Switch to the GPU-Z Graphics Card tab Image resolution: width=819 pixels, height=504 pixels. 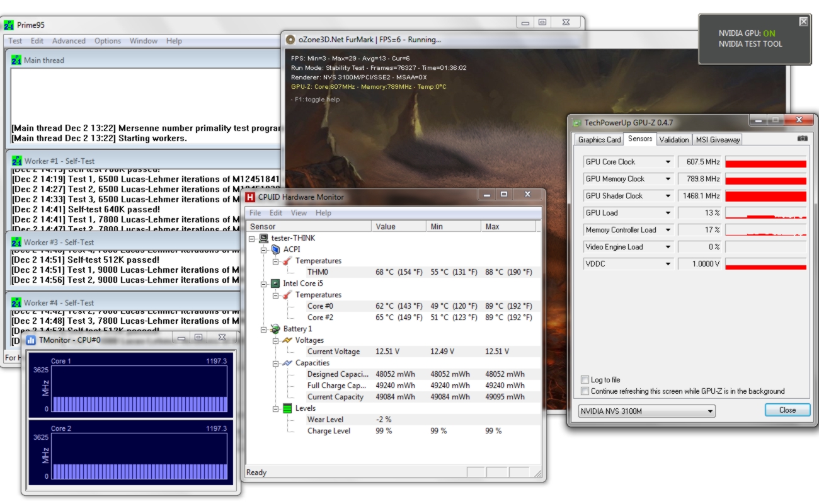[x=599, y=140]
